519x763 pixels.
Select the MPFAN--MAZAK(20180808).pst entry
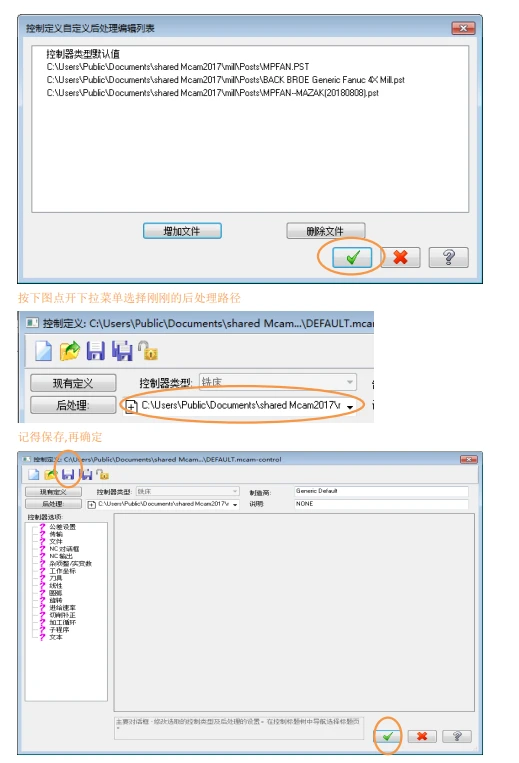tap(213, 93)
